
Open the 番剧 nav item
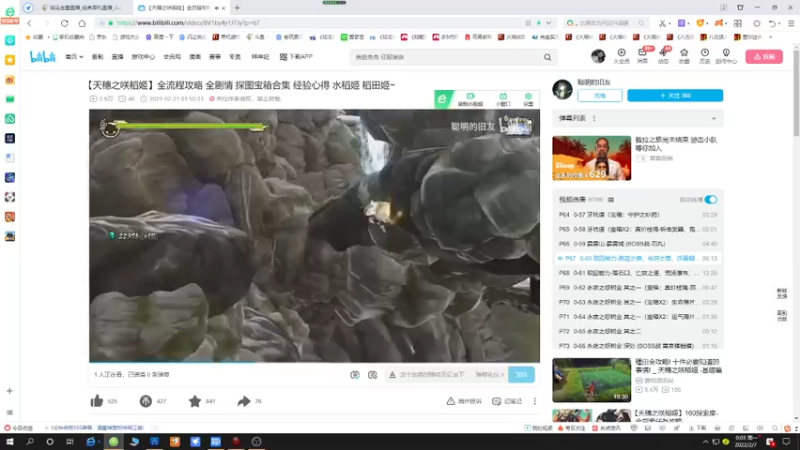[97, 57]
